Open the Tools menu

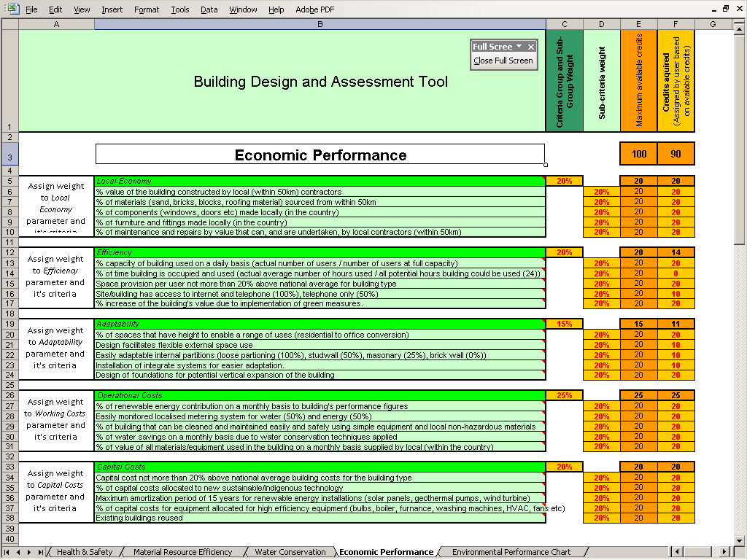180,9
